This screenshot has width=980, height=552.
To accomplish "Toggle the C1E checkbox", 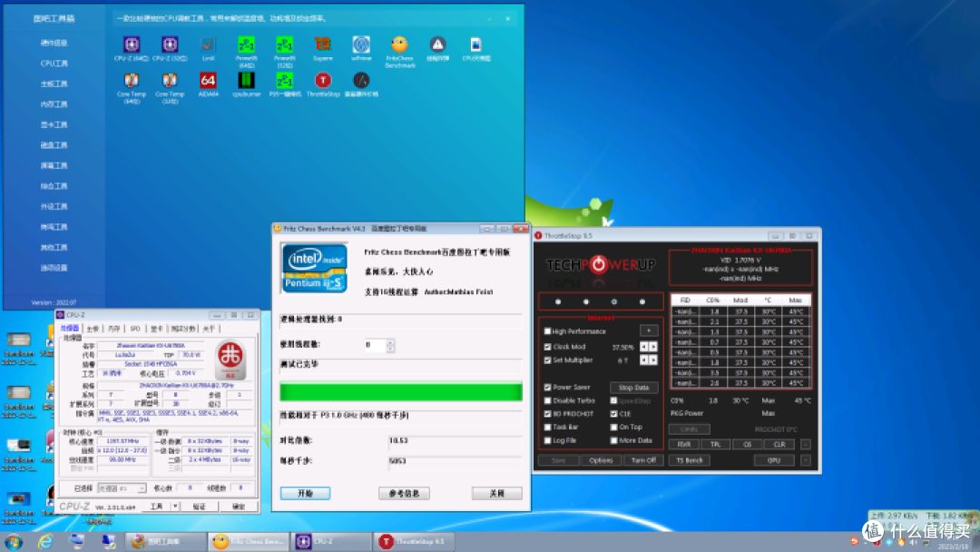I will point(613,414).
